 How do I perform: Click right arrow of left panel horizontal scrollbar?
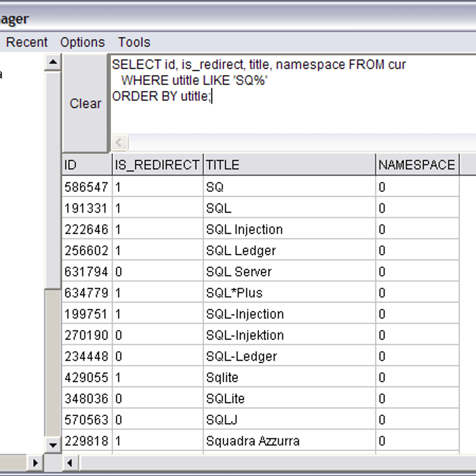(x=35, y=463)
